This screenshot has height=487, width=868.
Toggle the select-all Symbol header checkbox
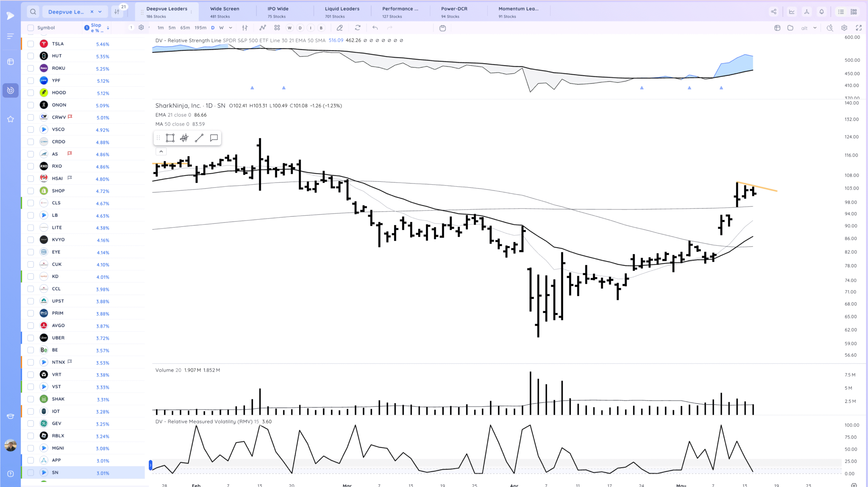(x=31, y=28)
